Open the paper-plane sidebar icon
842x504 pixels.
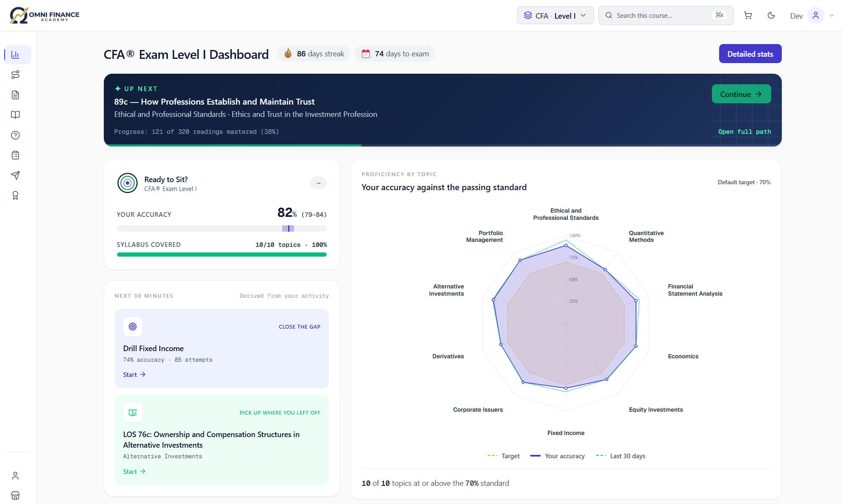(x=15, y=175)
